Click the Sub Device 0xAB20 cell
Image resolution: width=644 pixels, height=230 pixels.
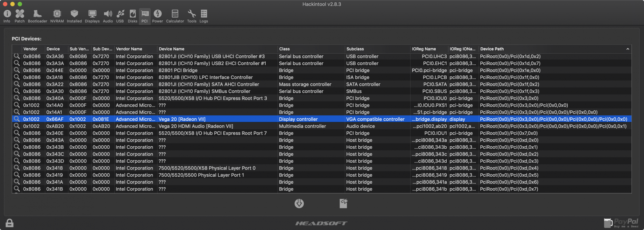(x=101, y=126)
